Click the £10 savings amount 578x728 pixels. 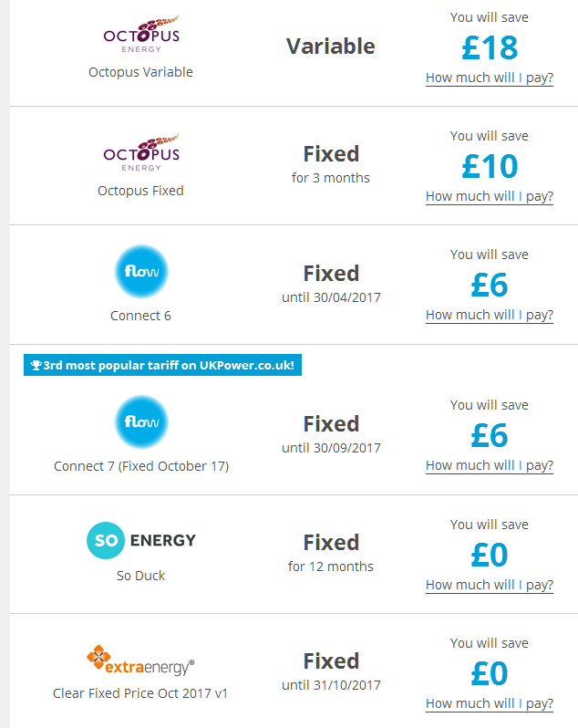[489, 166]
